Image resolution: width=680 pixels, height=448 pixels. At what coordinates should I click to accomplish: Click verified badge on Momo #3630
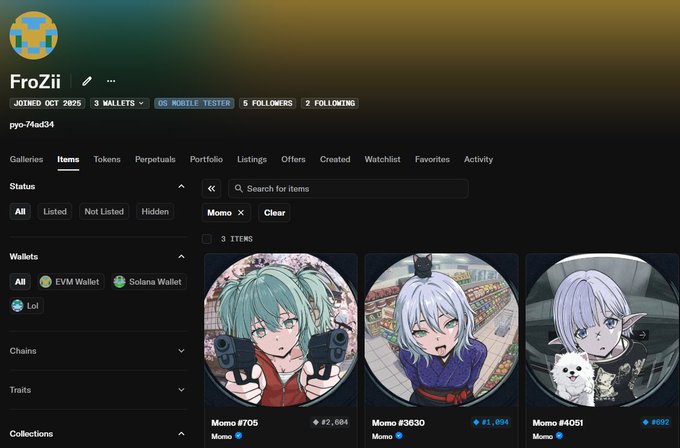pos(399,436)
